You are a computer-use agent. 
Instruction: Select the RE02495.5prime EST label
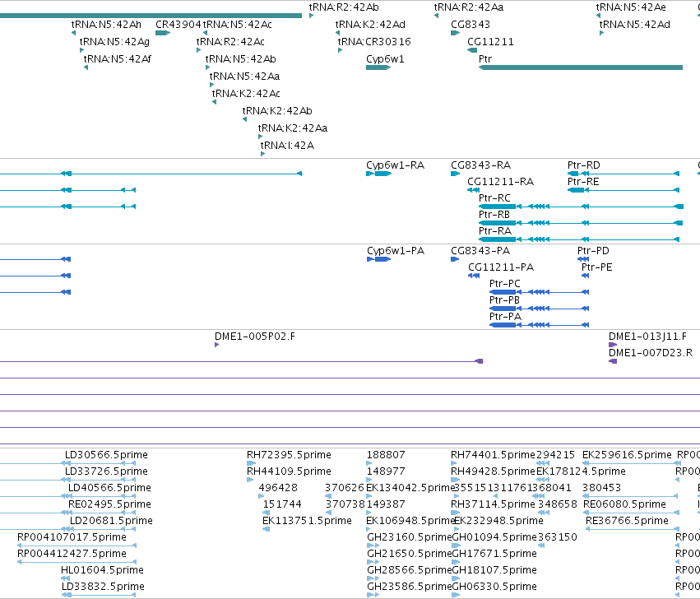[110, 504]
